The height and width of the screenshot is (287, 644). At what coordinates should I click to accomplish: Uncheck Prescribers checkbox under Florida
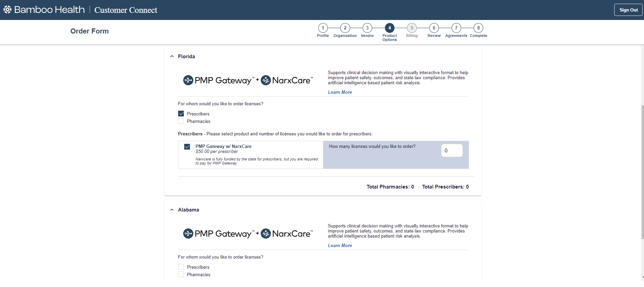pos(181,114)
